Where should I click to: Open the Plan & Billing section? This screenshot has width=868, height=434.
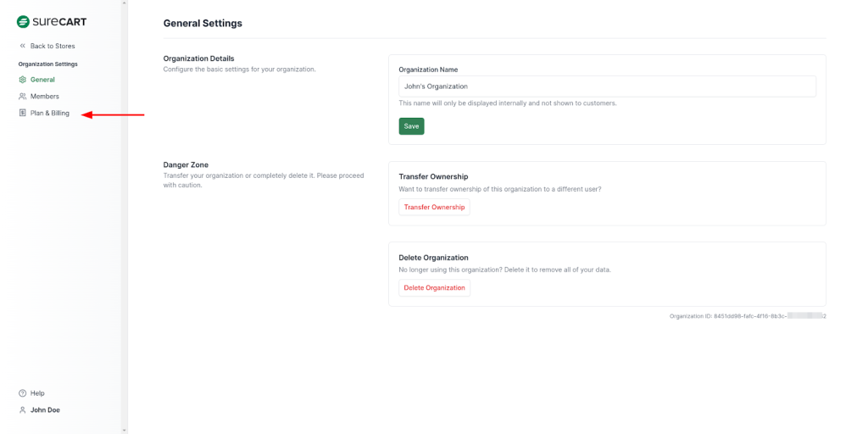pyautogui.click(x=50, y=114)
